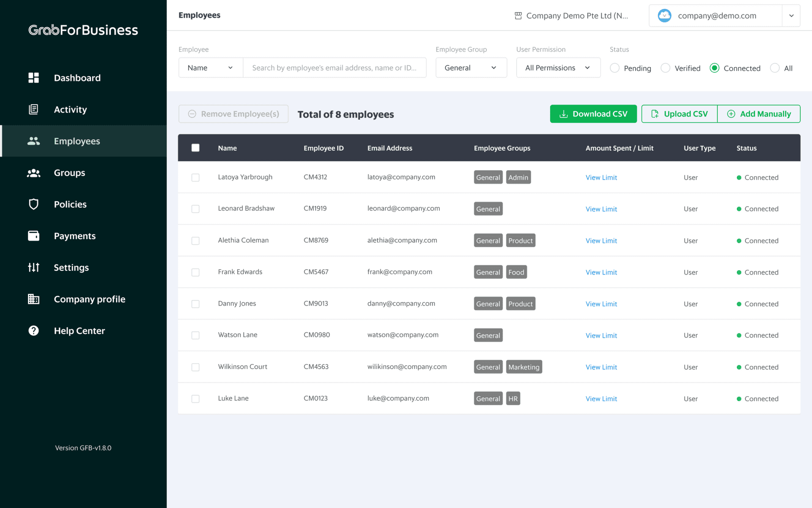Click the Settings sliders icon

click(33, 267)
